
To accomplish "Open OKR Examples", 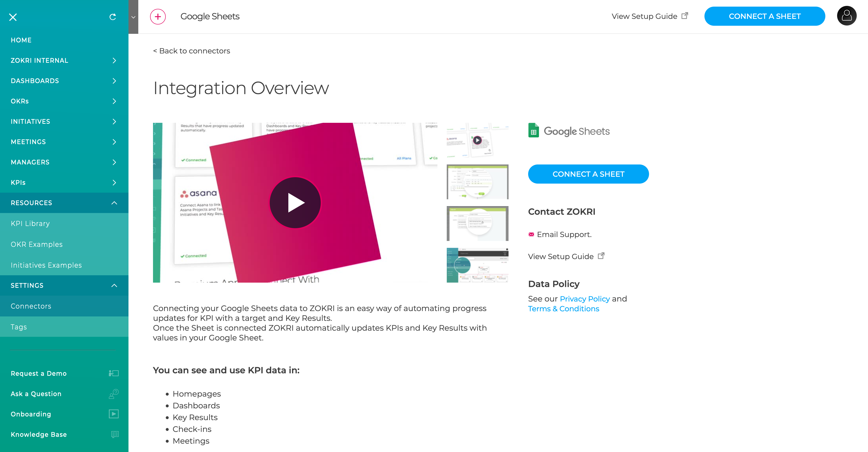I will tap(64, 244).
